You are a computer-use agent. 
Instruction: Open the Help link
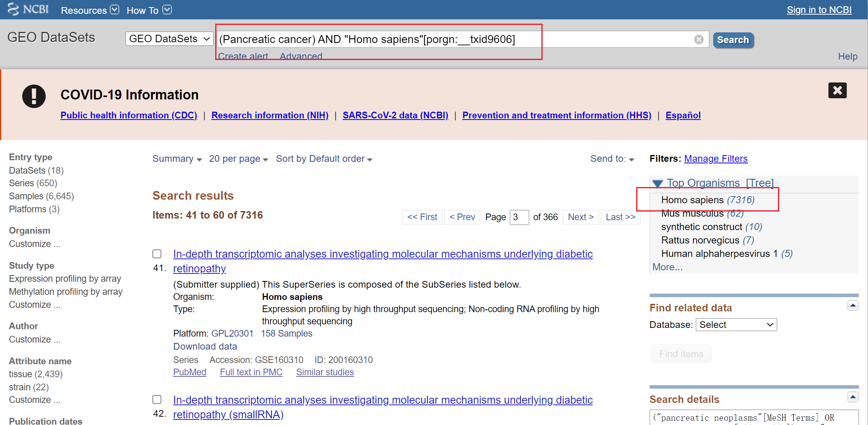pyautogui.click(x=847, y=56)
